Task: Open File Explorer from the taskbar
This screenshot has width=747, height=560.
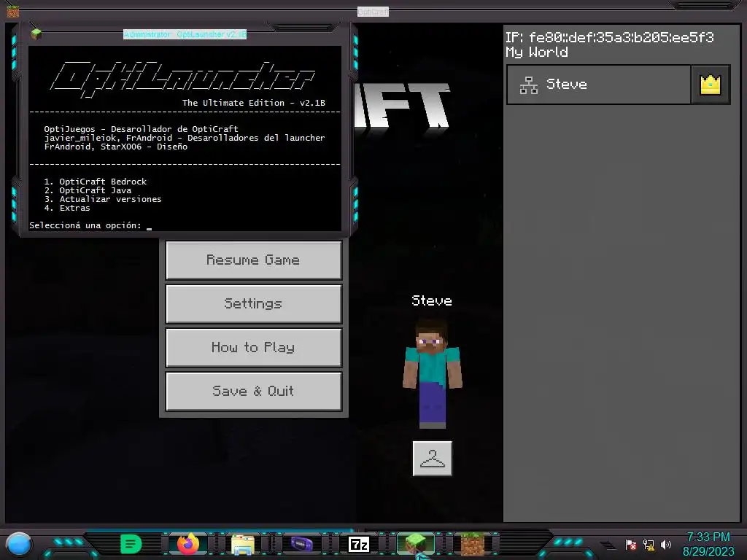Action: (x=243, y=544)
